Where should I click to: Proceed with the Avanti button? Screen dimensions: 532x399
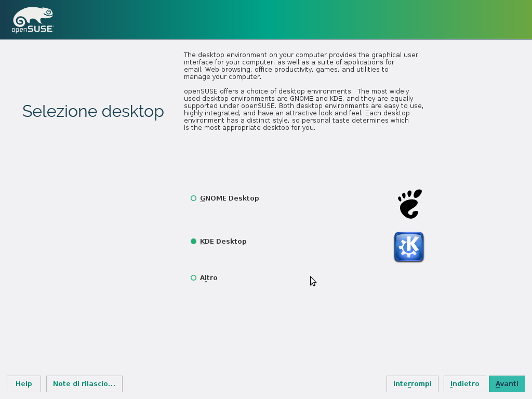click(507, 384)
